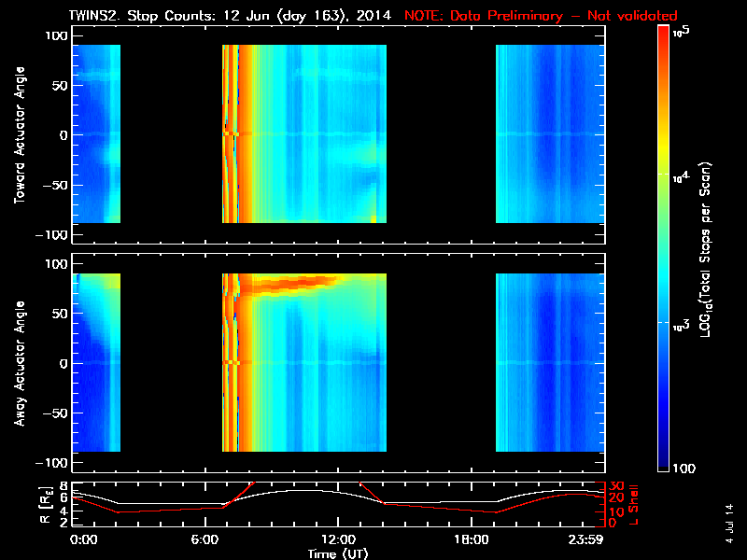Click the 'Time (UT)' axis label
This screenshot has height=560, width=747.
pyautogui.click(x=338, y=553)
